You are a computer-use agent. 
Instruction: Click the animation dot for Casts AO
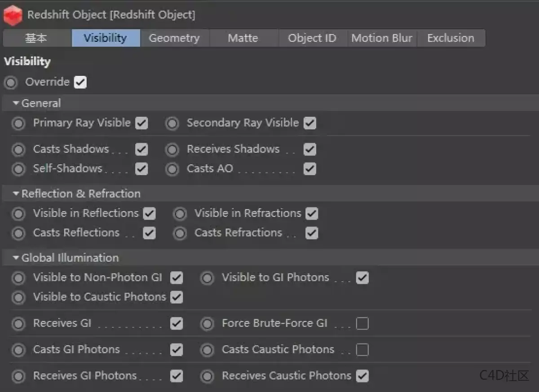point(172,169)
